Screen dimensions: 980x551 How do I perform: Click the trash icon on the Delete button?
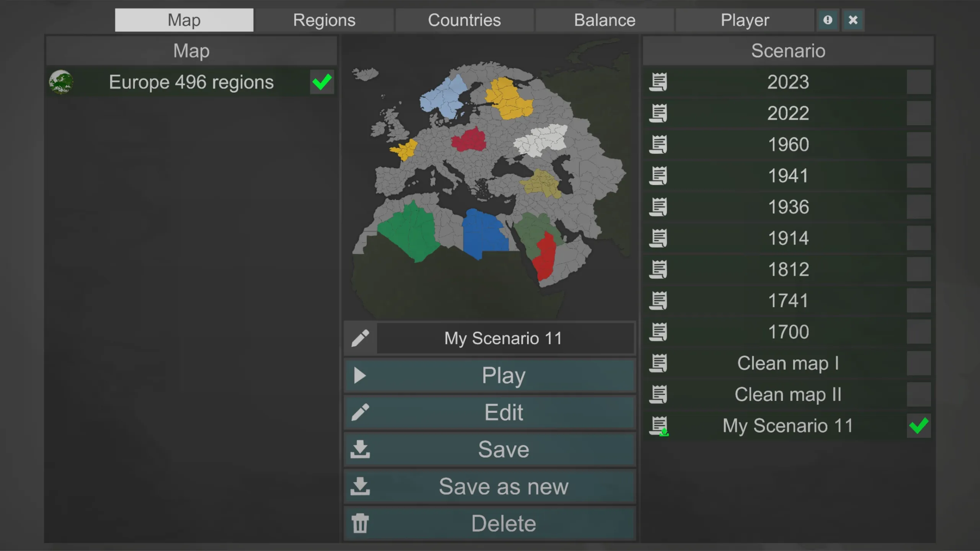(x=360, y=523)
